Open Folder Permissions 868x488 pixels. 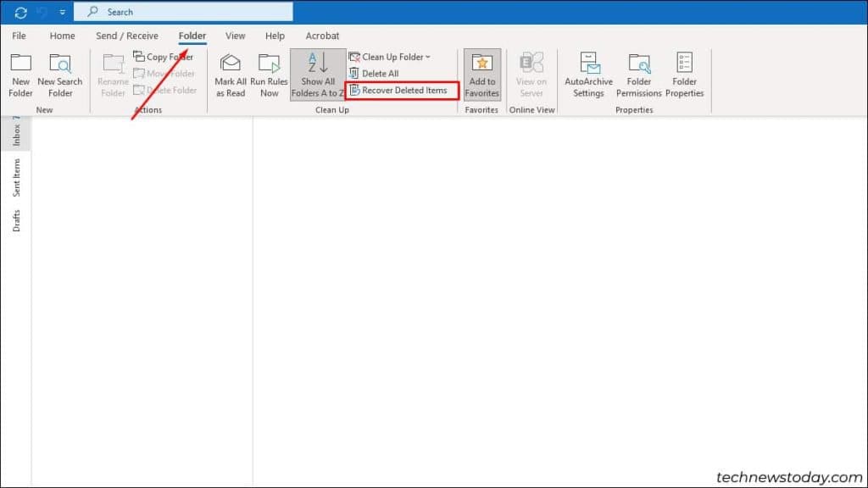point(637,75)
